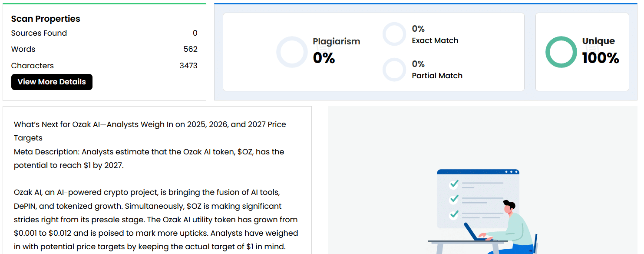
Task: Click the paragraph starting with 'Ozak AI, an AI-powered'
Action: point(156,219)
